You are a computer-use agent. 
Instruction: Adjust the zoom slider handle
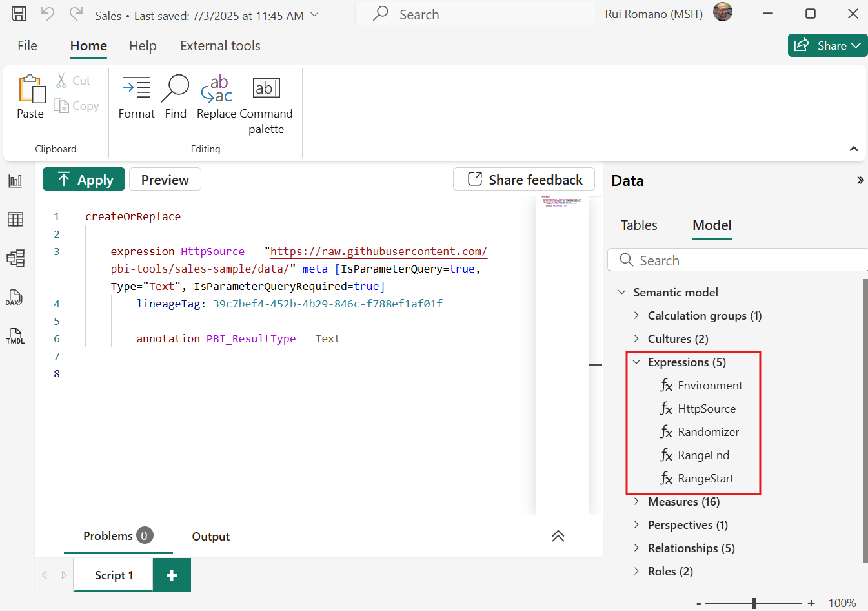[x=753, y=603]
